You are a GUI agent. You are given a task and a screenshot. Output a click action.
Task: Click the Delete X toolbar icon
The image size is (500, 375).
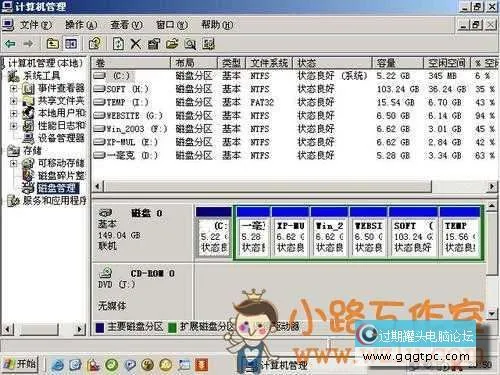tap(135, 44)
